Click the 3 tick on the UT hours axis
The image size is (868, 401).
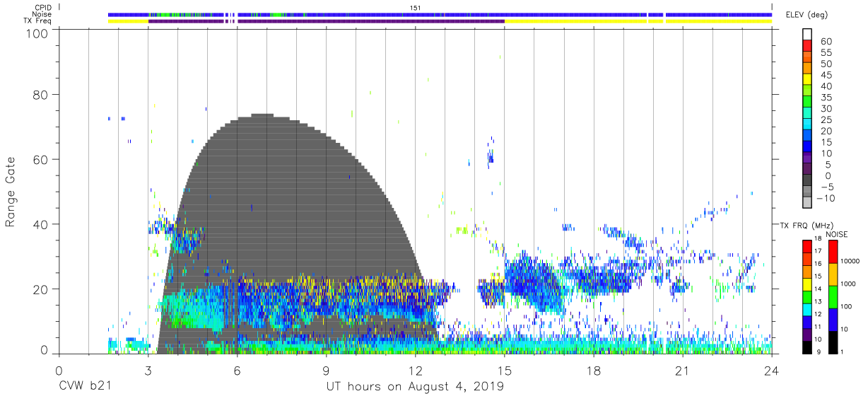[x=148, y=371]
